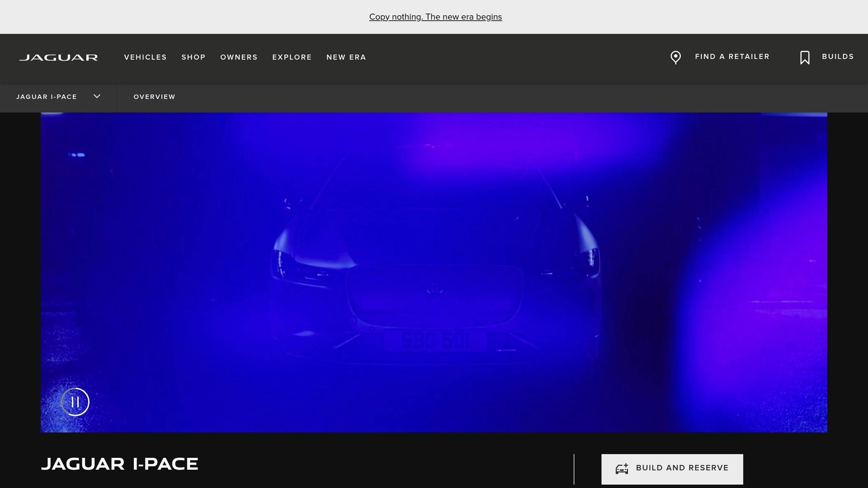Pause the hero video
Image resolution: width=868 pixels, height=488 pixels.
click(x=75, y=402)
